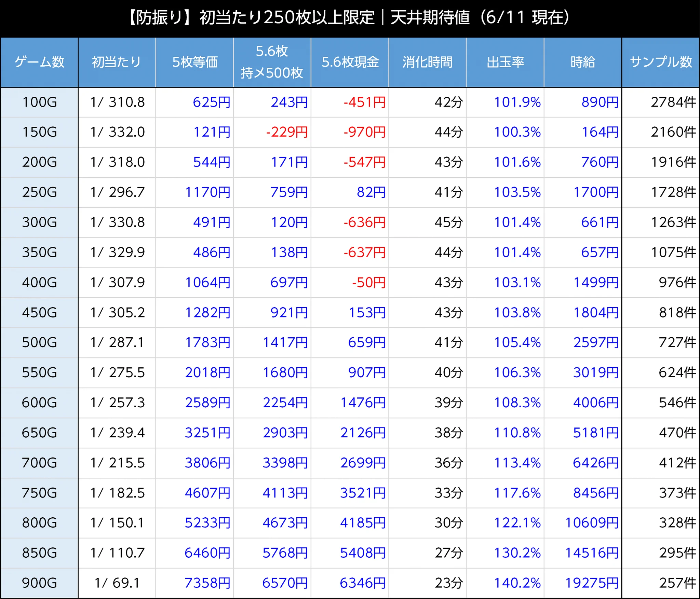This screenshot has height=599, width=700.
Task: Select the 100G row label
Action: (40, 102)
